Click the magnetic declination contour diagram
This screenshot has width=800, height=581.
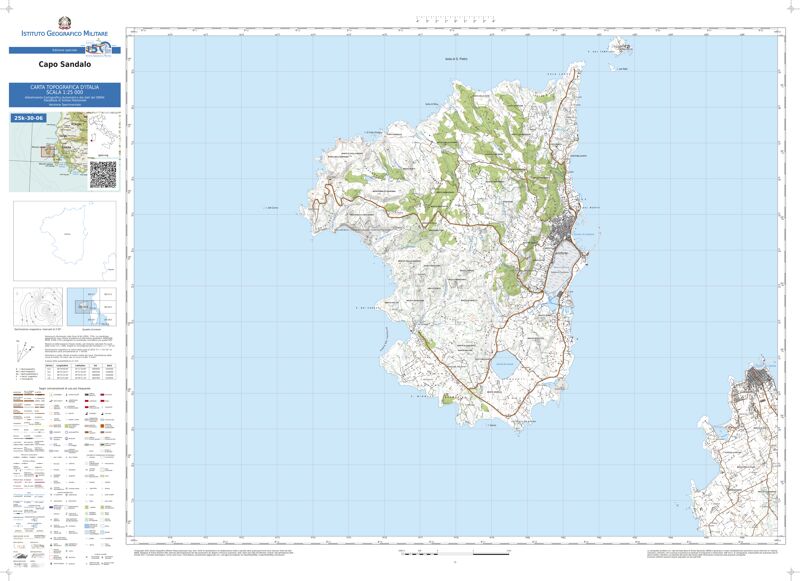[38, 307]
